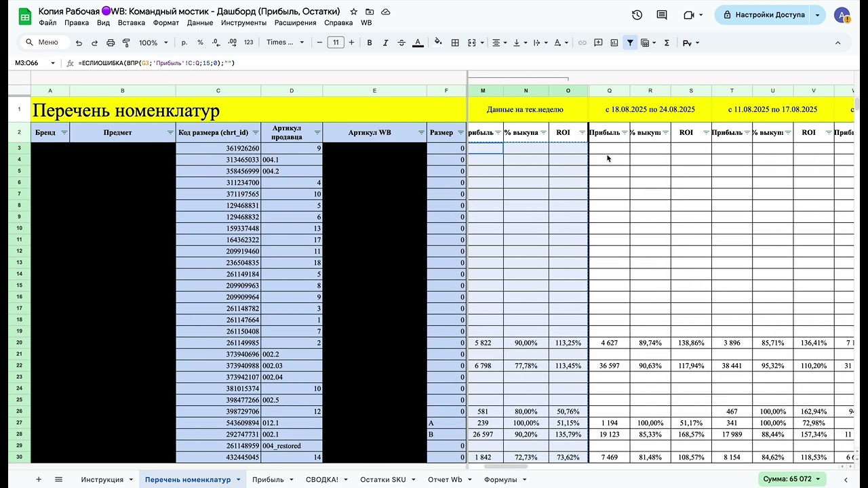The width and height of the screenshot is (868, 488).
Task: Toggle the filter on or off
Action: point(630,43)
